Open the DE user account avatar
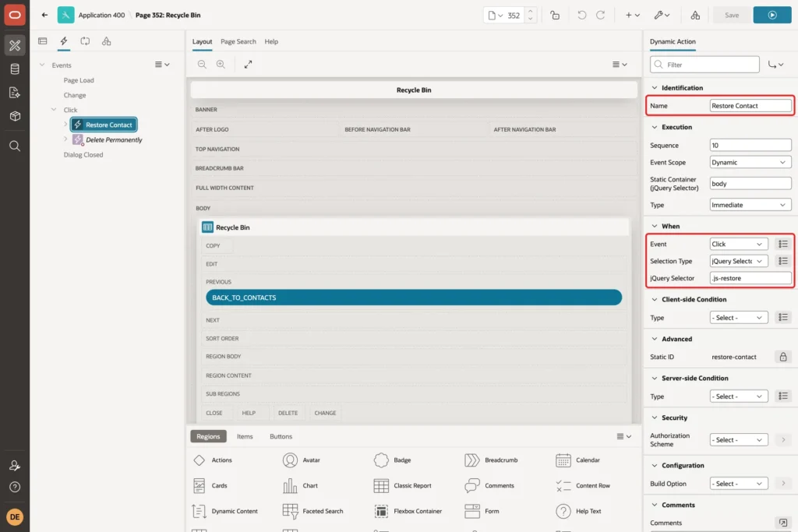The width and height of the screenshot is (798, 532). (15, 516)
